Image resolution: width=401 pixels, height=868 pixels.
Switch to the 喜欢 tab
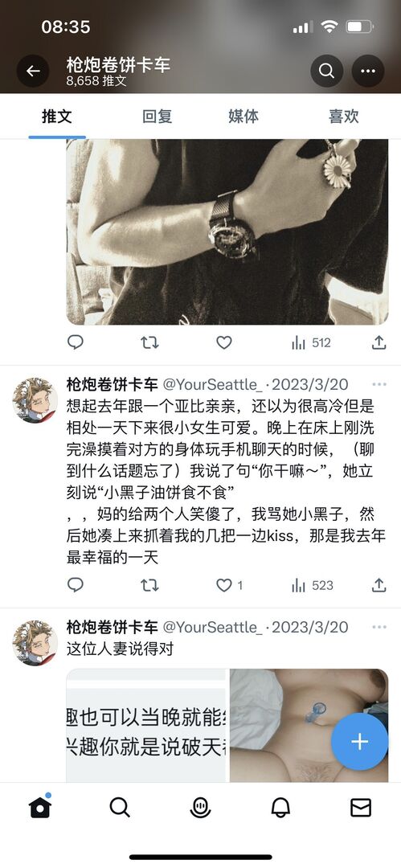tap(343, 117)
